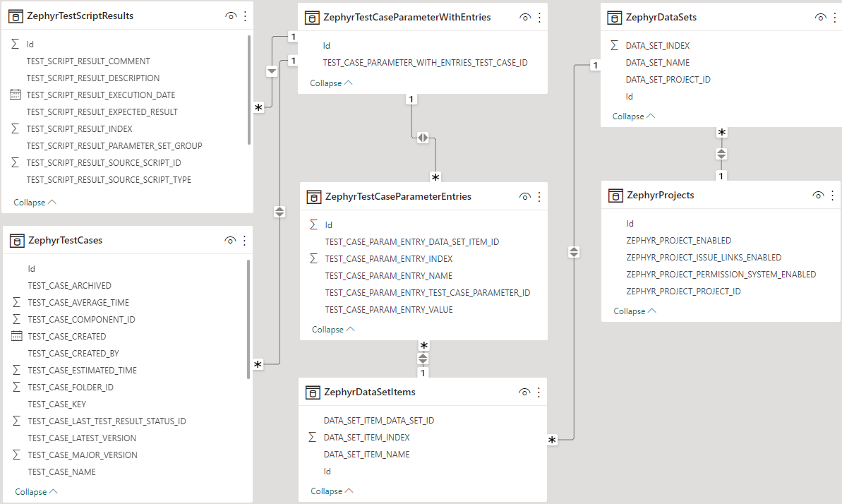Toggle visibility of ZephyrTestCaseParameterEntries table

tap(524, 197)
